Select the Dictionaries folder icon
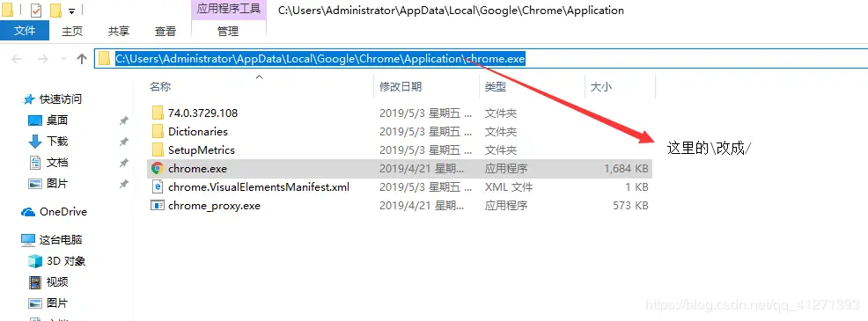 [158, 132]
